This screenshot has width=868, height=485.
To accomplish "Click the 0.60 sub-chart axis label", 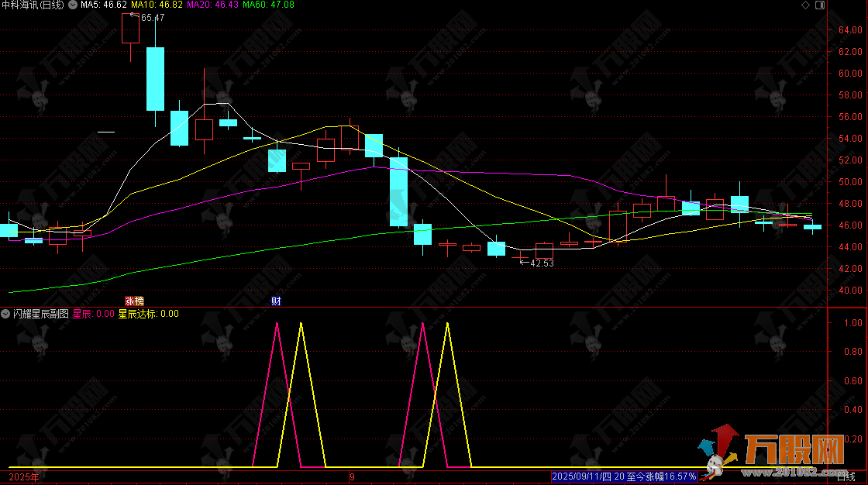I will 853,381.
